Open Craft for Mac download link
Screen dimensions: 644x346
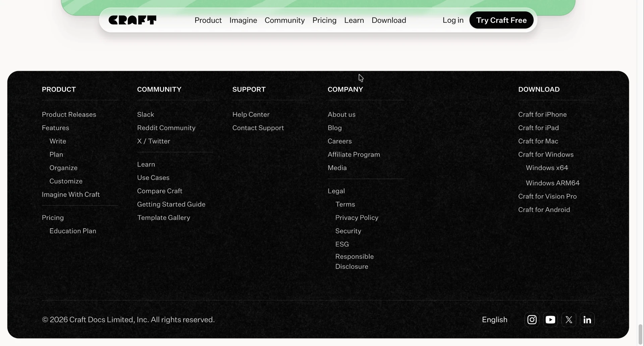click(x=538, y=141)
